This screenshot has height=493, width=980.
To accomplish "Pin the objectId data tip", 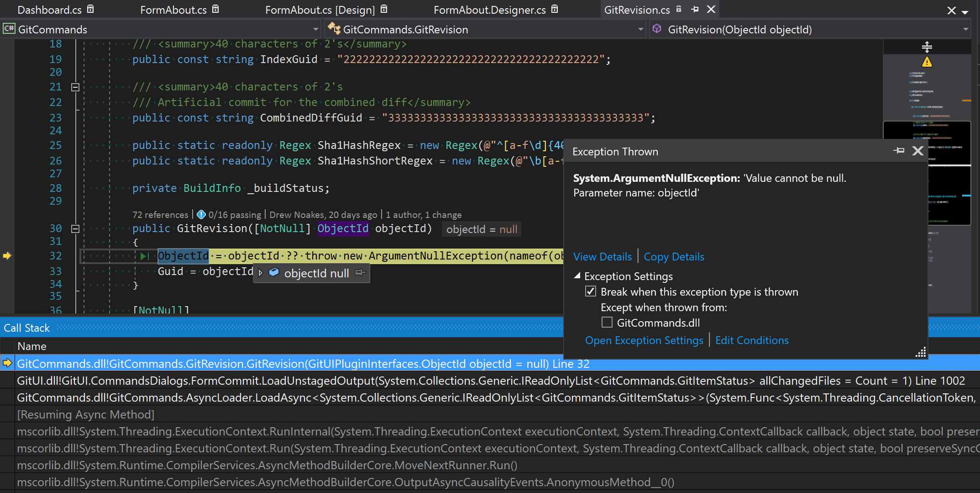I will (x=360, y=273).
